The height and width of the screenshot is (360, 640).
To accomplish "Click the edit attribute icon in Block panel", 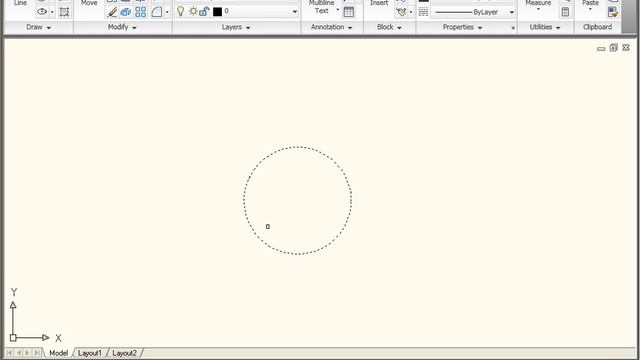I will click(x=401, y=12).
